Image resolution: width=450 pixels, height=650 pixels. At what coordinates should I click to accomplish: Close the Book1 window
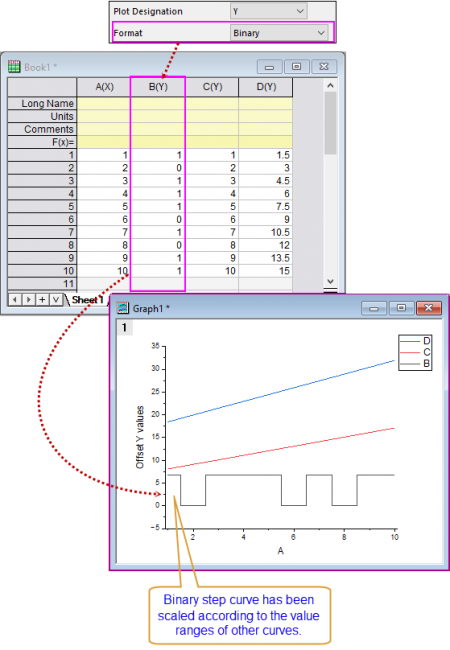coord(324,67)
